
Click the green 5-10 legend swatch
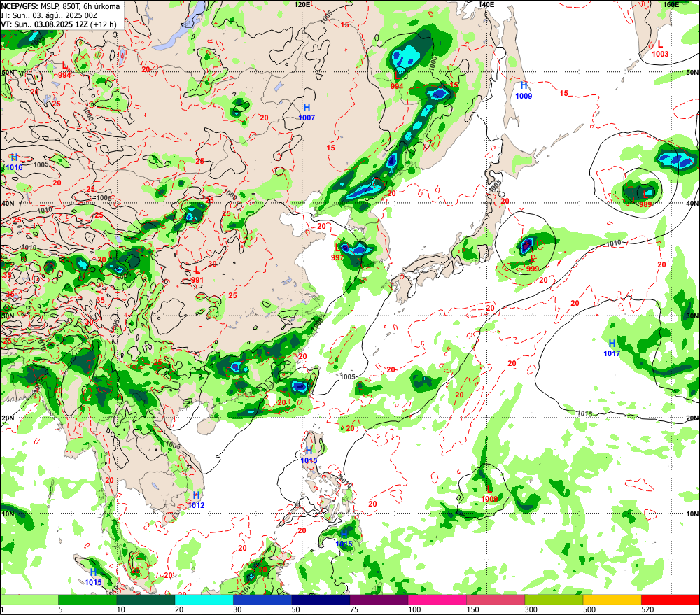[87, 600]
